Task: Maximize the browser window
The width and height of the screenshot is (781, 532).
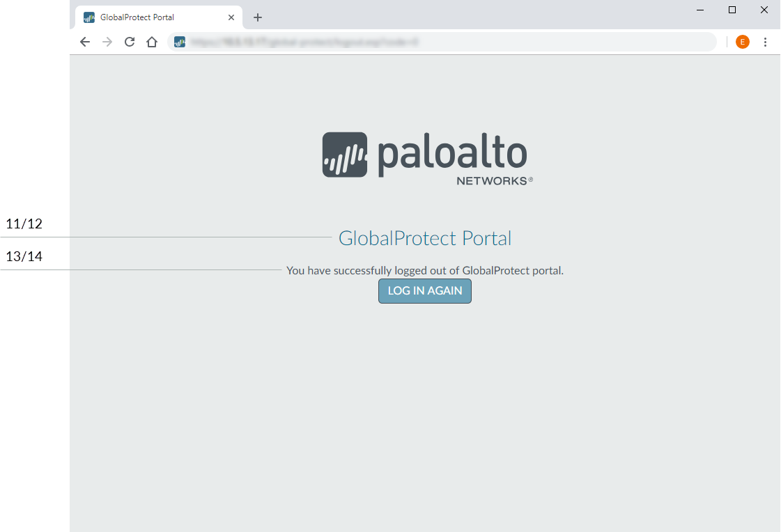Action: tap(732, 10)
